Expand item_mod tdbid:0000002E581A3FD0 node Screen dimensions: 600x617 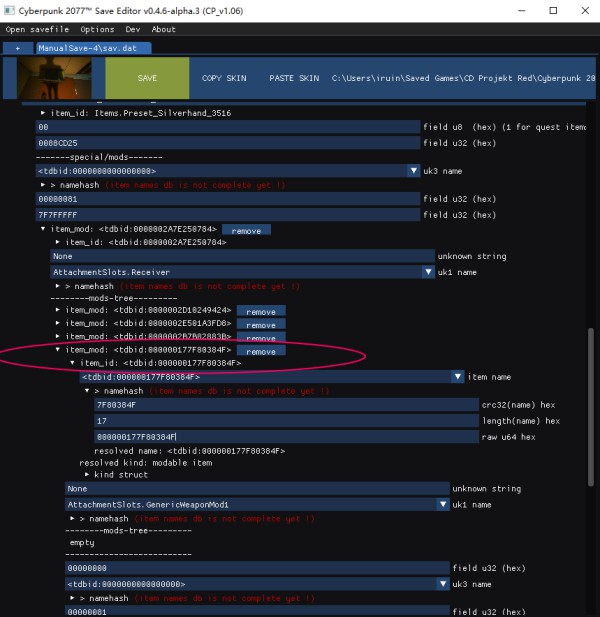[x=57, y=324]
